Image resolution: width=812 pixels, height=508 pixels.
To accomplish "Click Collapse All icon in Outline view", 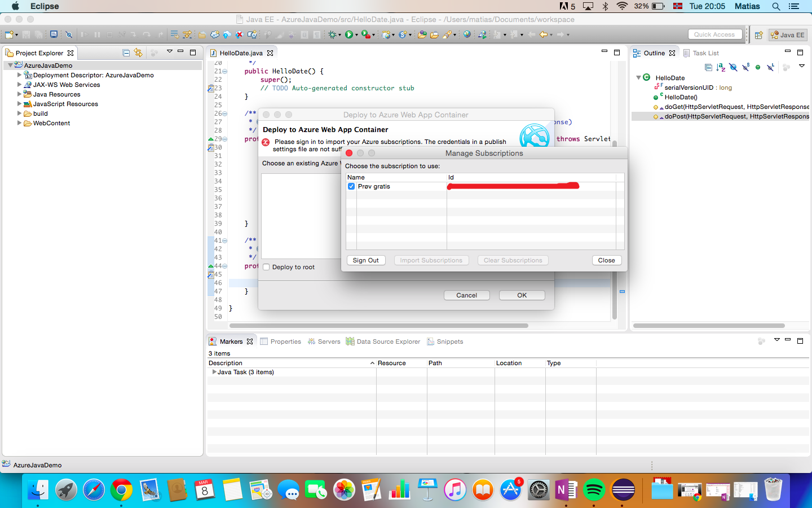I will coord(708,67).
